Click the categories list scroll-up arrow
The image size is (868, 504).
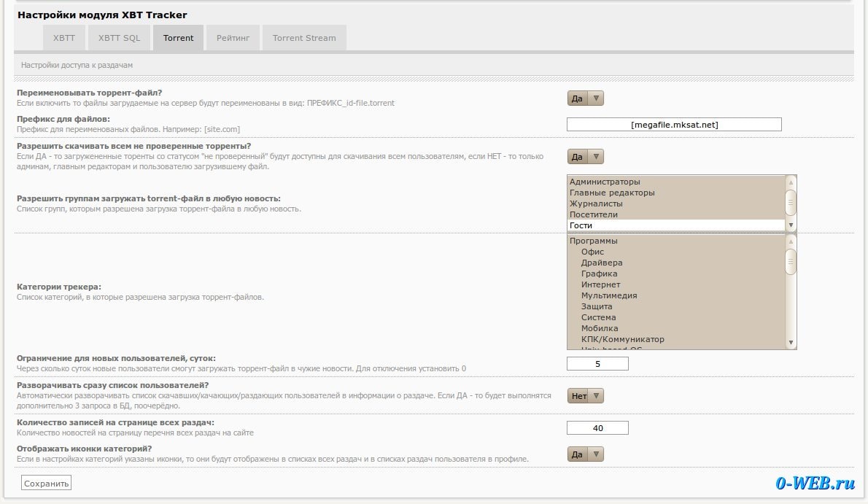point(791,241)
